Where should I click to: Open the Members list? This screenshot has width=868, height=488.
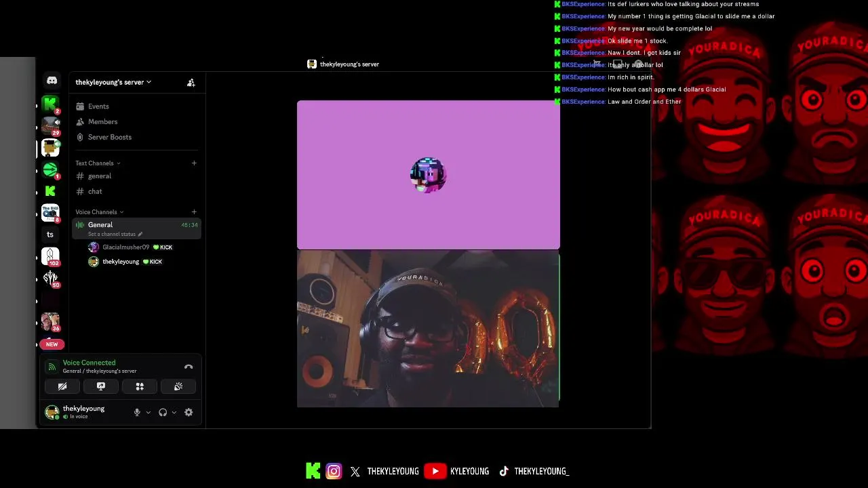point(102,122)
